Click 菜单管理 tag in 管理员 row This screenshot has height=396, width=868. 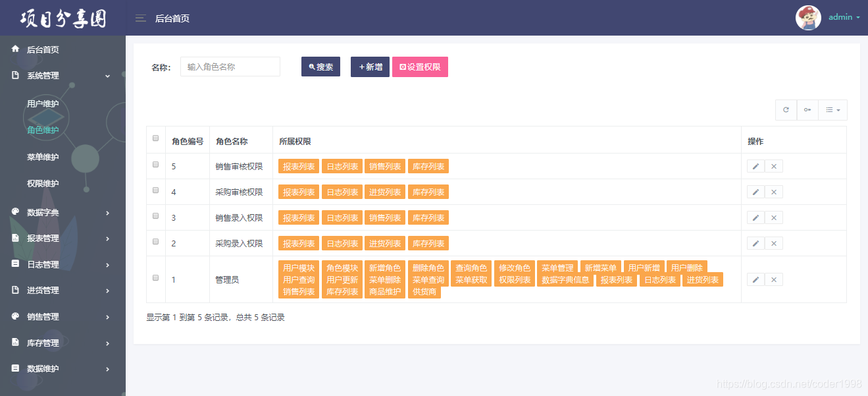(557, 268)
